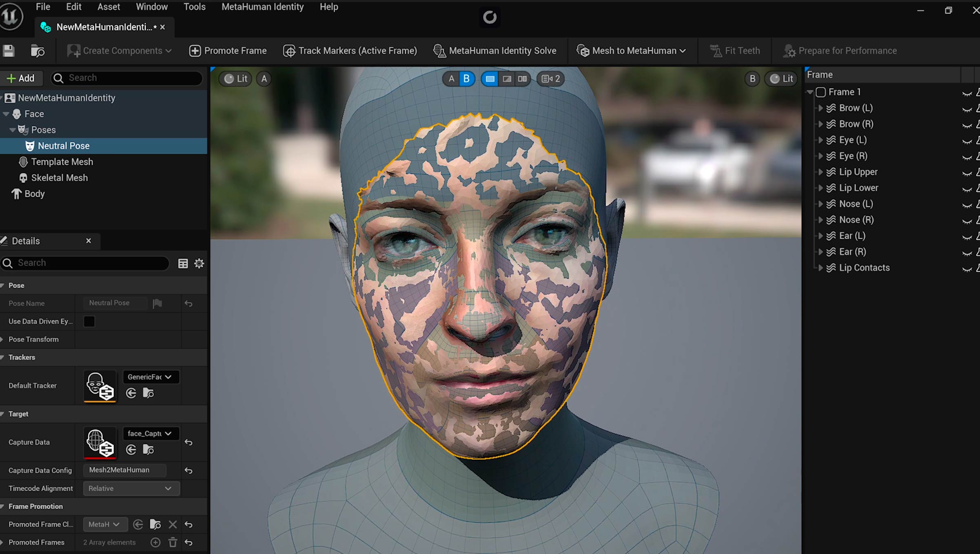Select single view layout icon
This screenshot has height=554, width=980.
[x=490, y=79]
